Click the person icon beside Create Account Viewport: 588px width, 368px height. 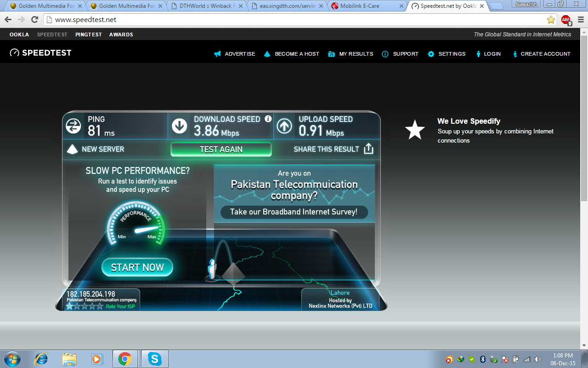tap(515, 54)
